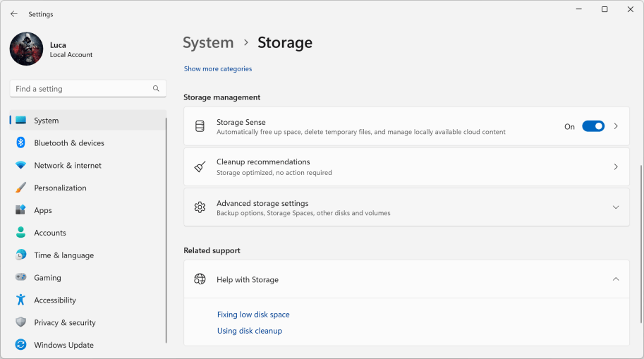
Task: Expand Advanced storage settings chevron
Action: pyautogui.click(x=615, y=207)
